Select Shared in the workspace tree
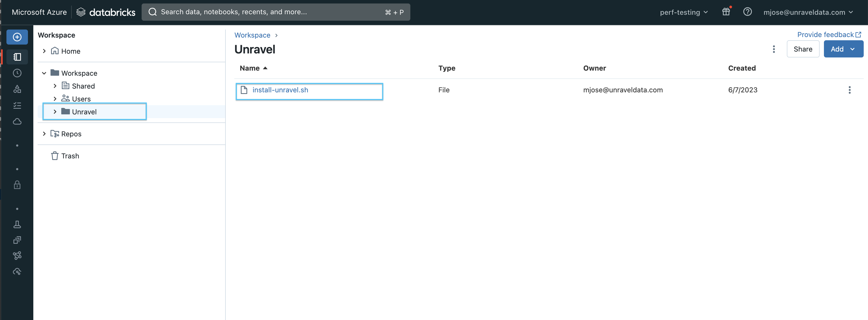Viewport: 868px width, 320px height. (x=83, y=86)
